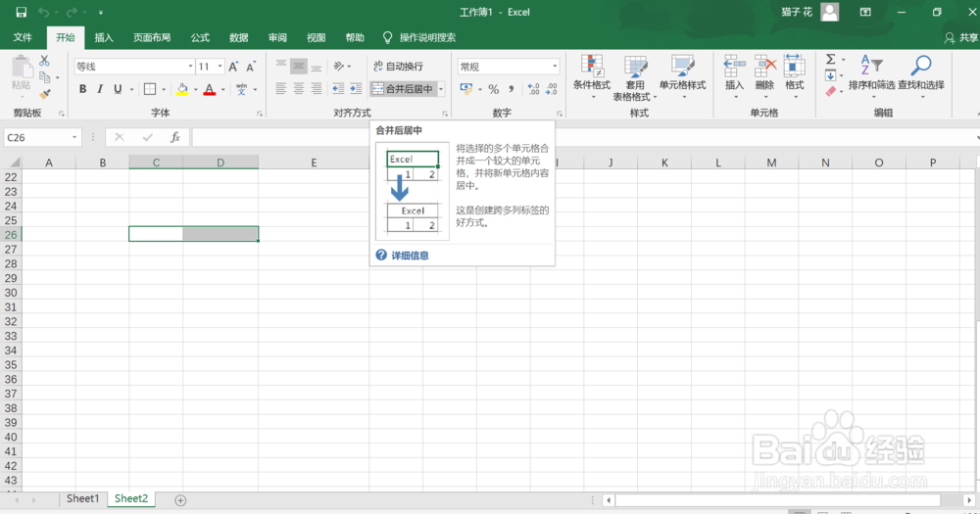The height and width of the screenshot is (514, 980).
Task: Align text to vertical middle
Action: 299,66
